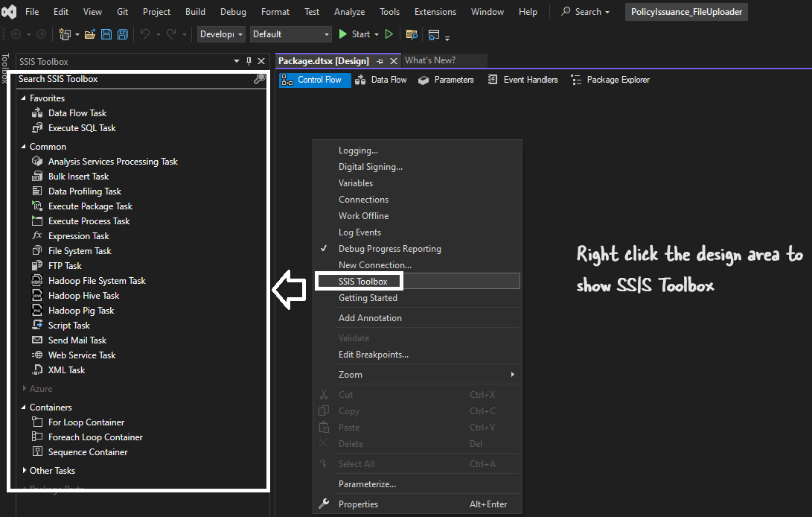Pick the Bulk Insert Task icon
The width and height of the screenshot is (812, 517).
(x=37, y=177)
